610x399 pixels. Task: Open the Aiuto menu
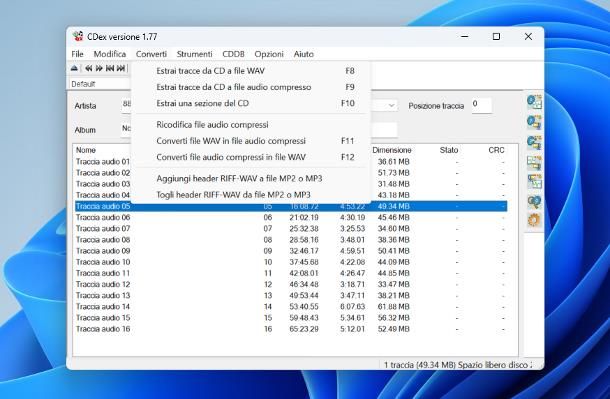tap(304, 54)
